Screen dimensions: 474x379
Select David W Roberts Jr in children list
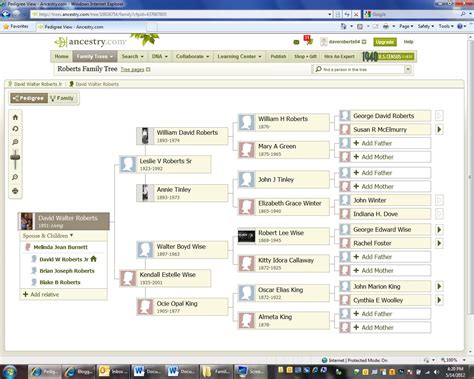64,259
